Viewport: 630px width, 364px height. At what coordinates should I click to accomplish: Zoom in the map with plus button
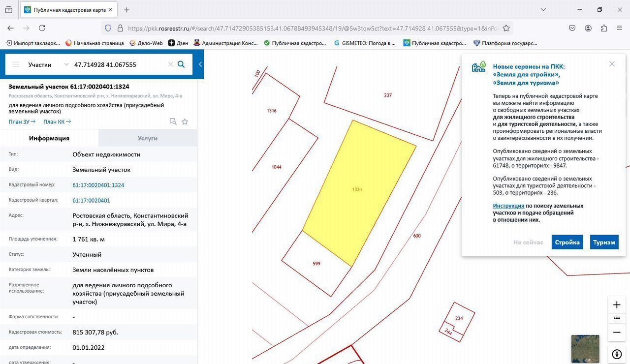click(617, 304)
